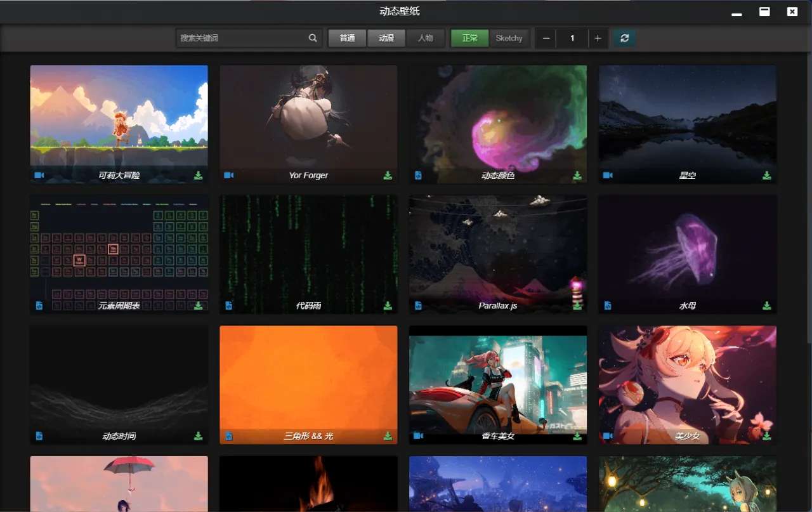Click video type icon on 可莉大冒险

(x=39, y=175)
